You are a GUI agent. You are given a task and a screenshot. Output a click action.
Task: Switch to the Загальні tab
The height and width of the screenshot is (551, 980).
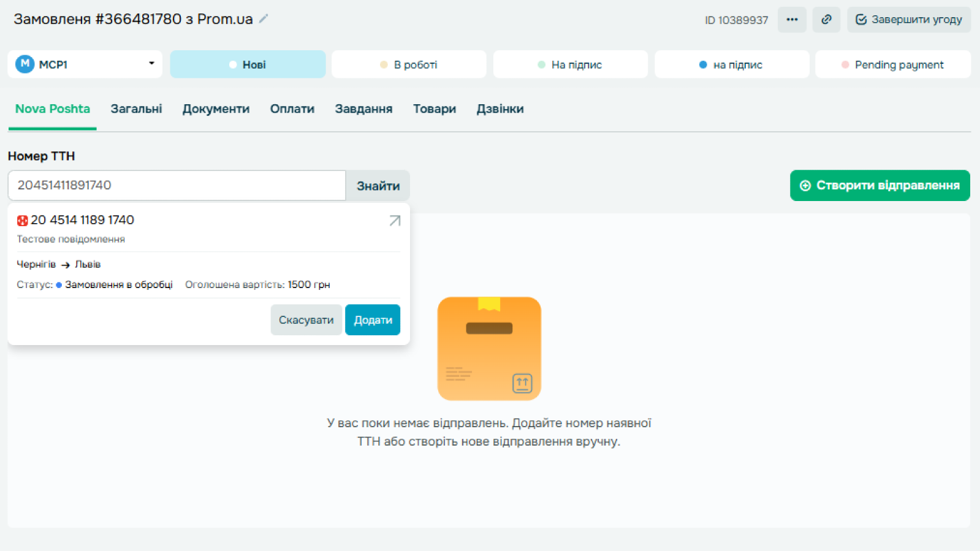click(136, 109)
